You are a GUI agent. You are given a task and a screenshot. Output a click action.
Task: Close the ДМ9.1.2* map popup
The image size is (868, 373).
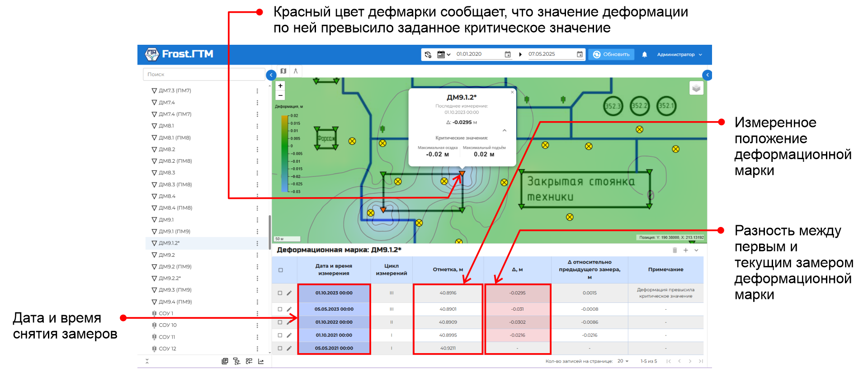[x=512, y=92]
